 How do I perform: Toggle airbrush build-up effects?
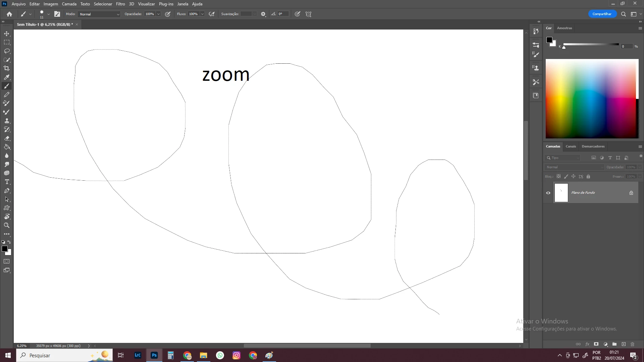click(212, 14)
